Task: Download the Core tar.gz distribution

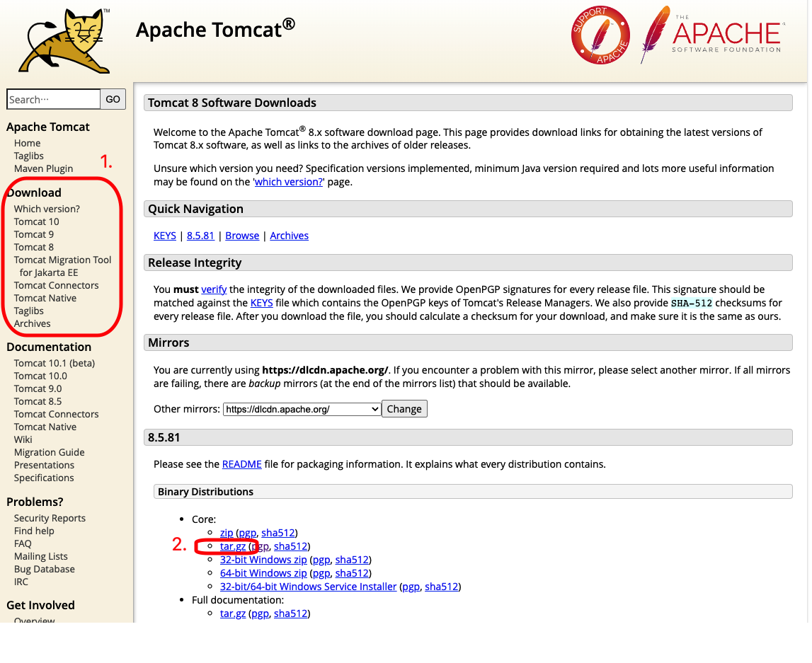Action: point(233,546)
